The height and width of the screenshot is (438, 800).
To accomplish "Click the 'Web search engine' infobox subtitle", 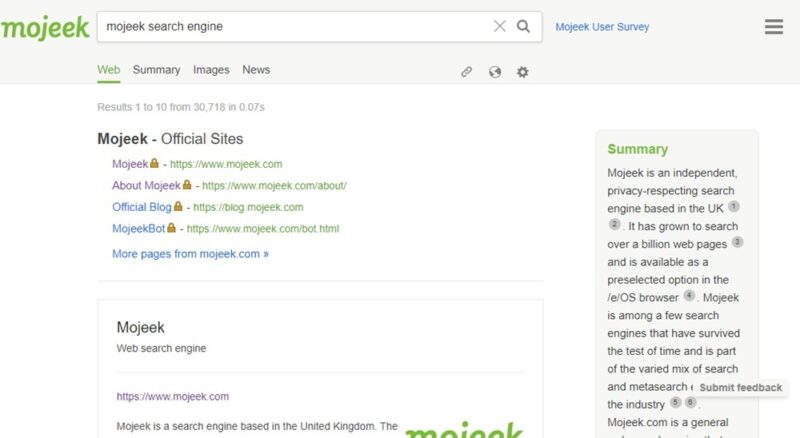I will click(x=161, y=348).
